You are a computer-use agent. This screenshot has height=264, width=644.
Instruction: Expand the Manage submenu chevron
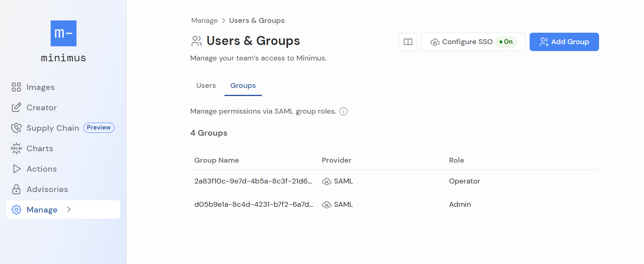(69, 209)
